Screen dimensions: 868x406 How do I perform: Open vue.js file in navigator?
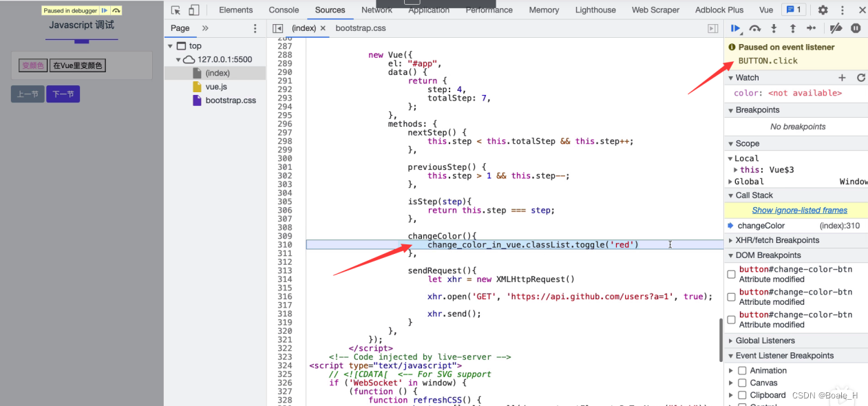pos(216,87)
